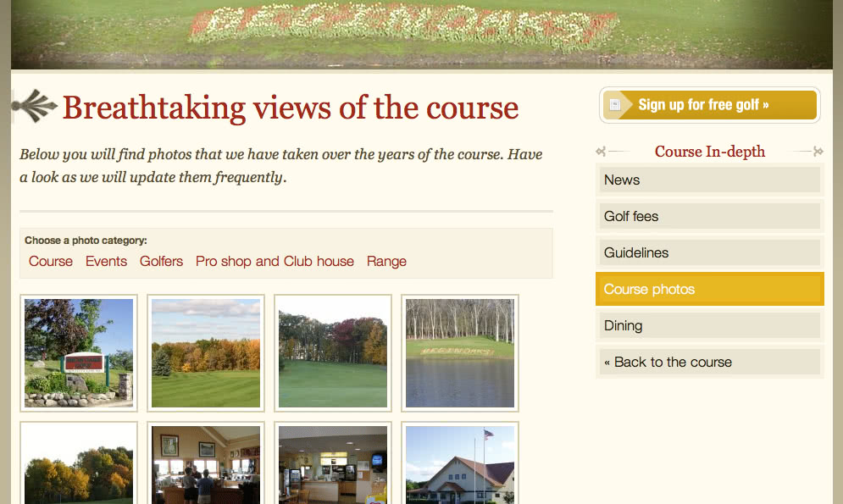Open the entrance sign photo thumbnail
Screen dimensions: 843x504
coord(79,353)
